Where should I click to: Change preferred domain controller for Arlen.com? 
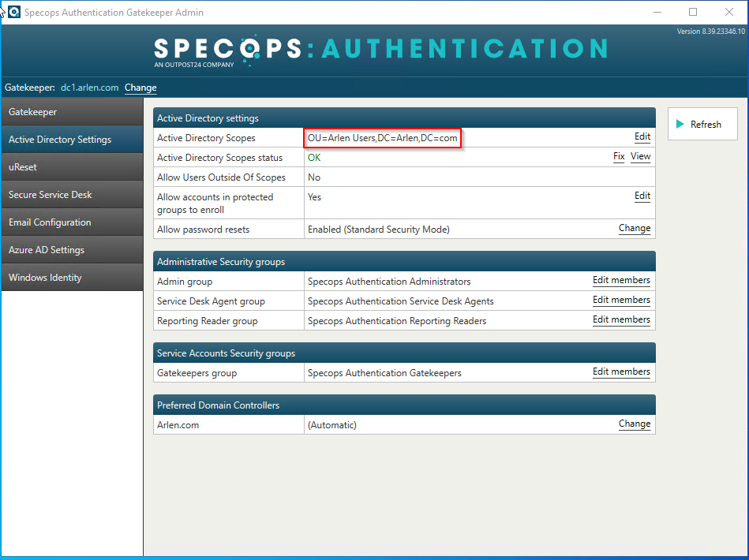coord(635,424)
